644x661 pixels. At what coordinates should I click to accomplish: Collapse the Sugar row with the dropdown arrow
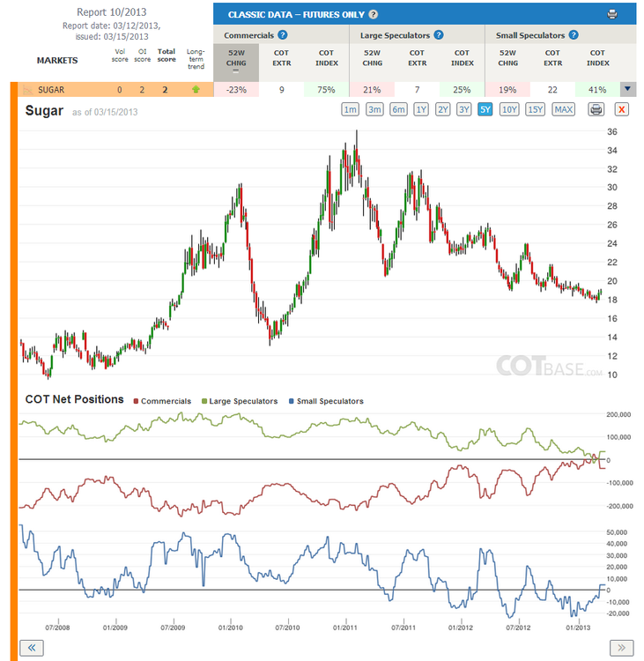627,89
